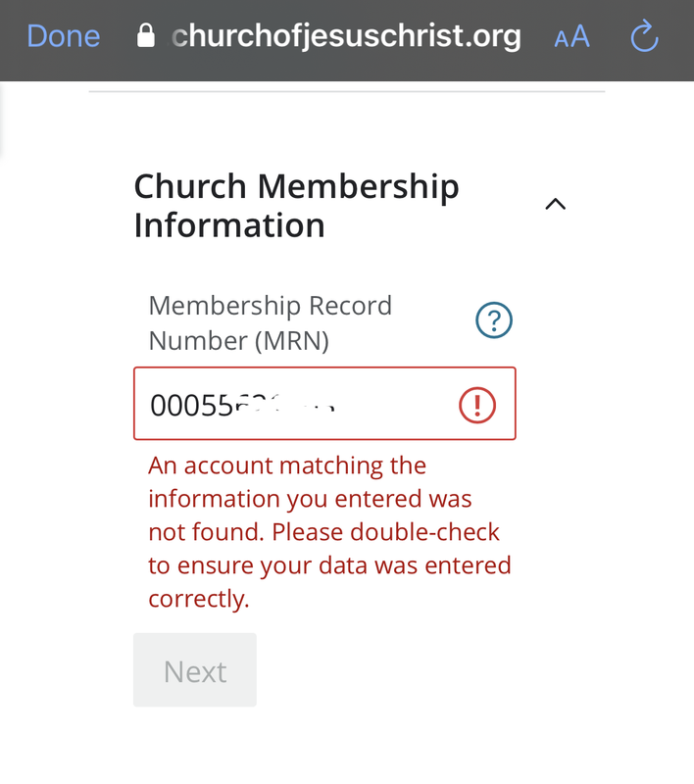Open the AA text size menu
Screen dimensions: 694x784
point(572,36)
